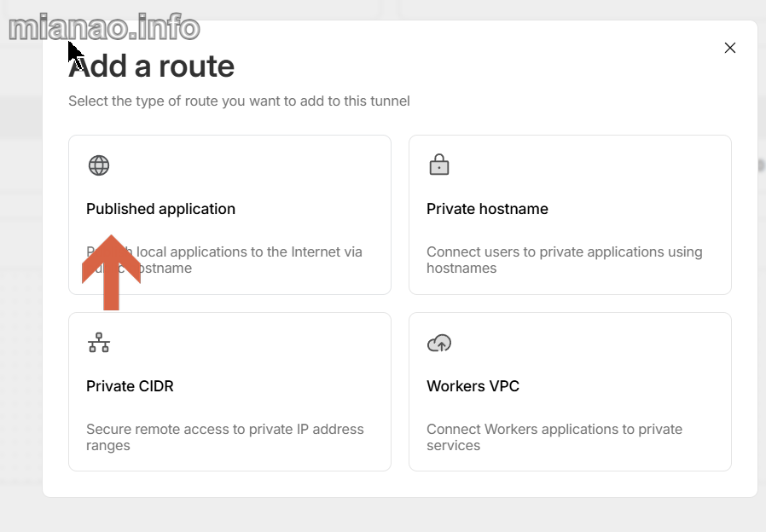Image resolution: width=766 pixels, height=532 pixels.
Task: Click the red upward arrow annotation
Action: [111, 271]
